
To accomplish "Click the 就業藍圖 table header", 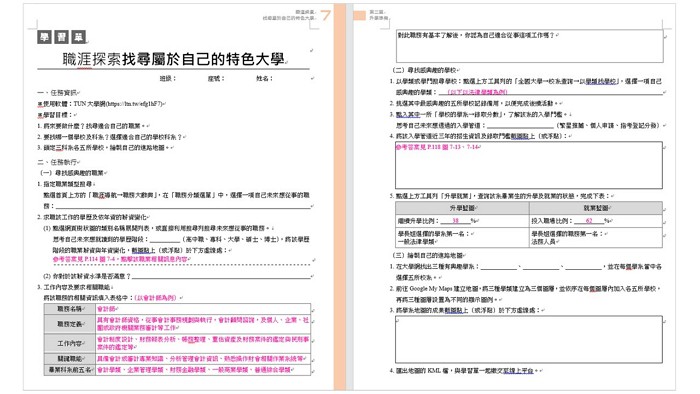I will click(596, 208).
